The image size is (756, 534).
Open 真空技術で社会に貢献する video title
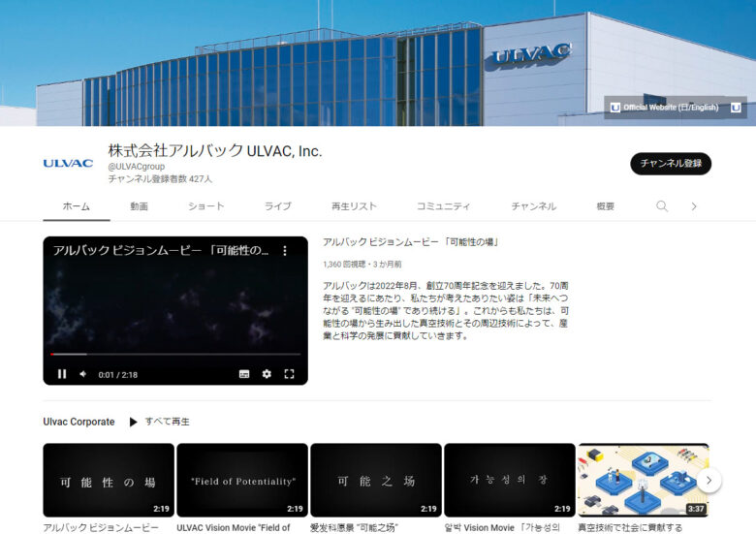tap(630, 528)
